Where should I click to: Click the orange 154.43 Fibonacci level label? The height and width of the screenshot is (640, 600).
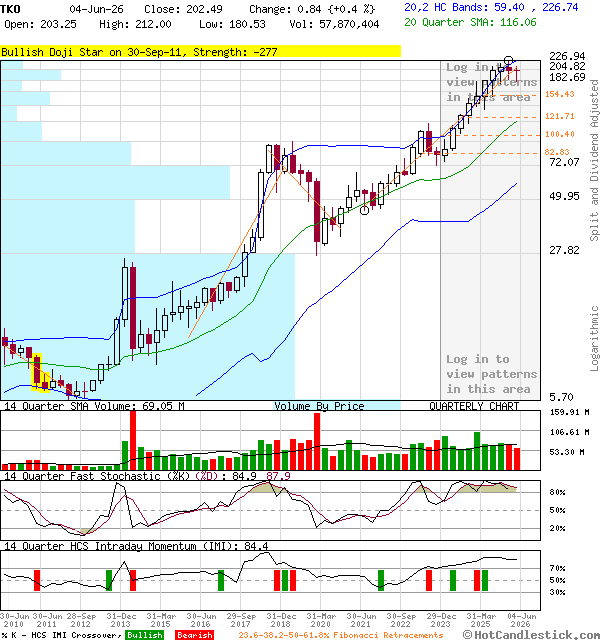[560, 94]
